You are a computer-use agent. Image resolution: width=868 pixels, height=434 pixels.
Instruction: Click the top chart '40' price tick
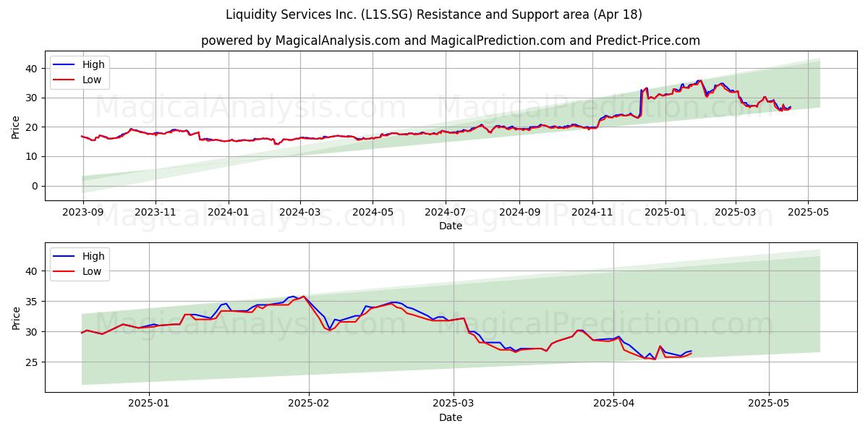tap(33, 68)
